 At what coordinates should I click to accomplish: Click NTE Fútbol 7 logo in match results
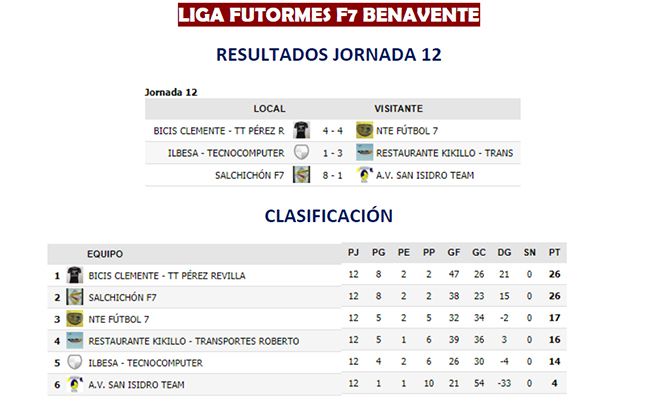pos(363,130)
